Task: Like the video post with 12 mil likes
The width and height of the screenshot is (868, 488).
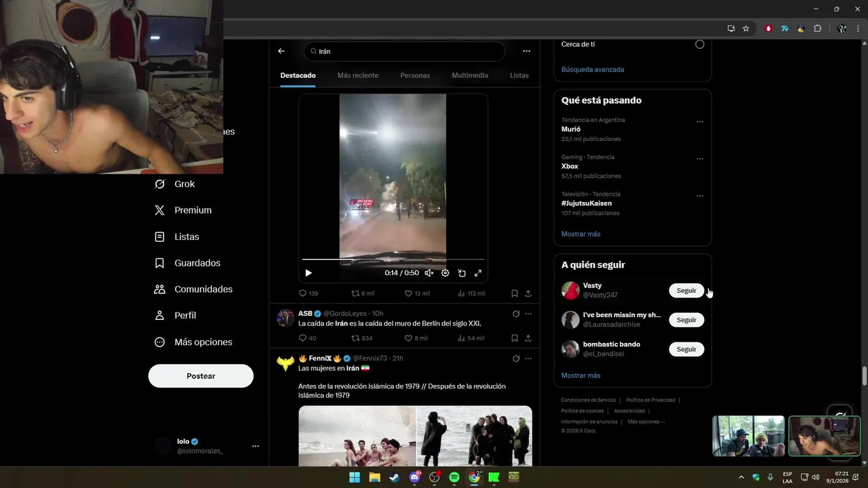Action: (x=417, y=293)
